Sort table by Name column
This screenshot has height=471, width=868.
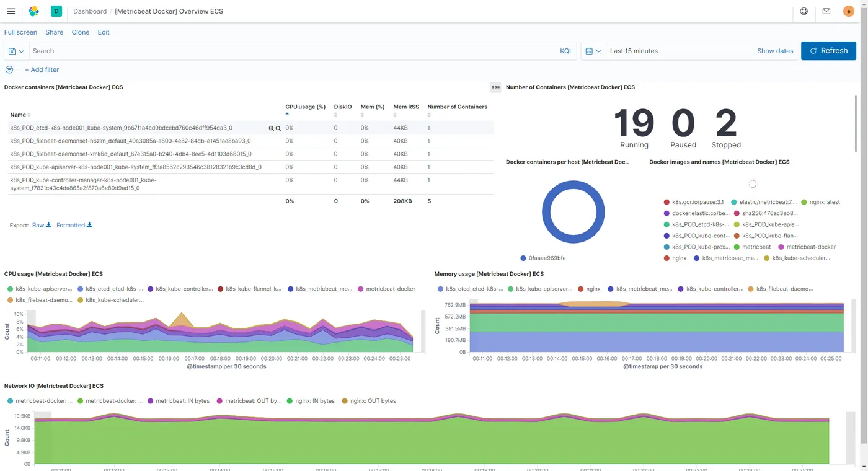click(20, 115)
